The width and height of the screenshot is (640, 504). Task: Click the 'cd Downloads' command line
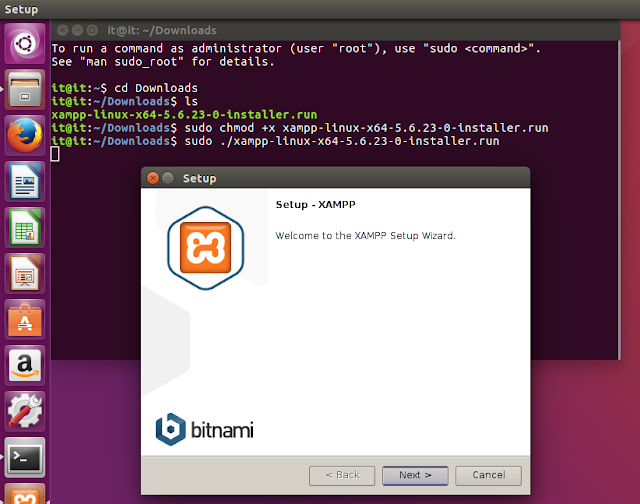pos(124,88)
